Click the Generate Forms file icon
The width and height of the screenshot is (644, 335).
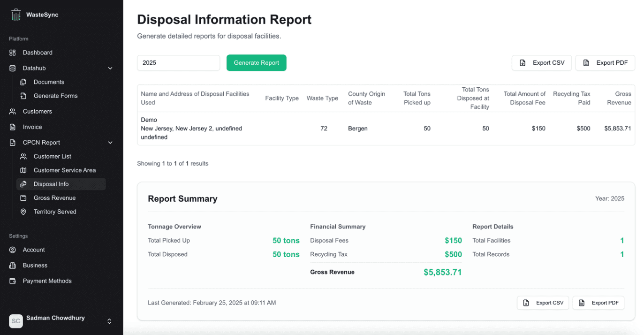point(23,96)
